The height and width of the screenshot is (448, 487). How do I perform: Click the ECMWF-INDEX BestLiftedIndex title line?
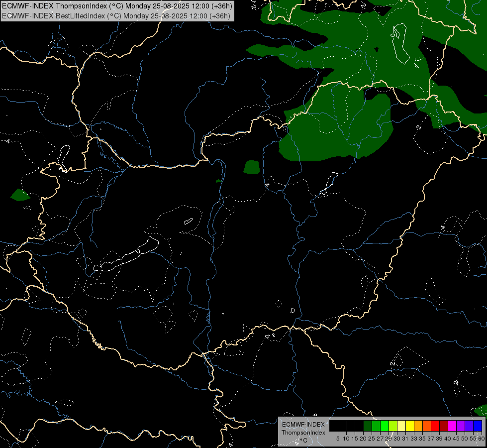(x=116, y=16)
